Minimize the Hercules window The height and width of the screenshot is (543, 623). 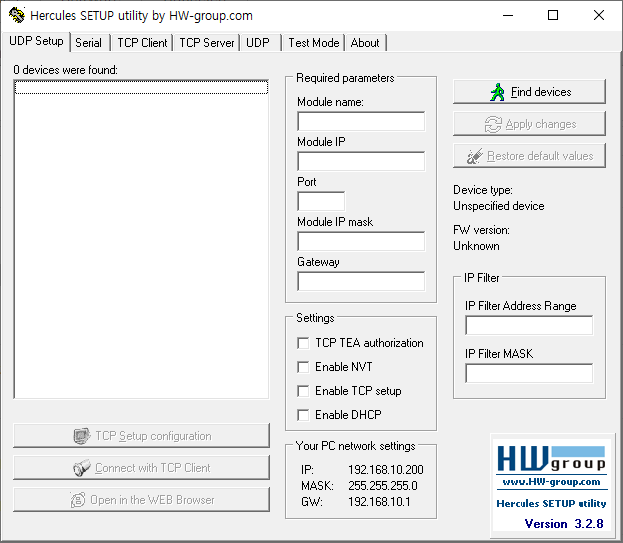[508, 15]
